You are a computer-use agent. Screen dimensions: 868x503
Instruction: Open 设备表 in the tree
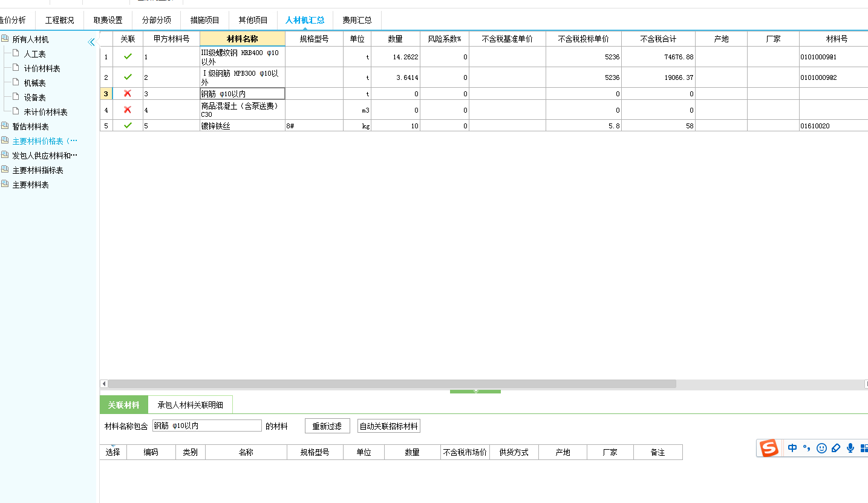pyautogui.click(x=34, y=97)
